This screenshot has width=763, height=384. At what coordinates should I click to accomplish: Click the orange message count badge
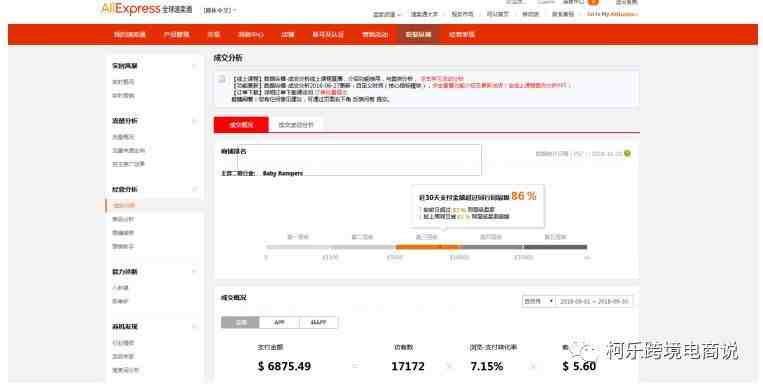pyautogui.click(x=593, y=2)
